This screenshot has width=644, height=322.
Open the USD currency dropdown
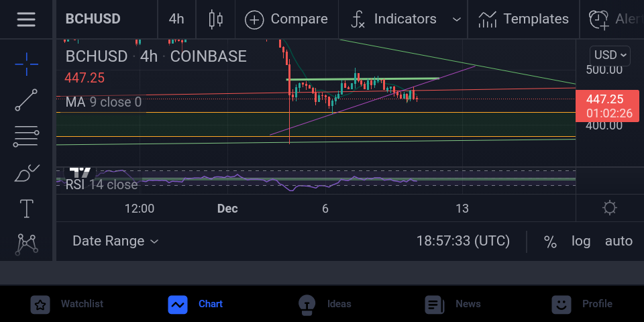[610, 55]
